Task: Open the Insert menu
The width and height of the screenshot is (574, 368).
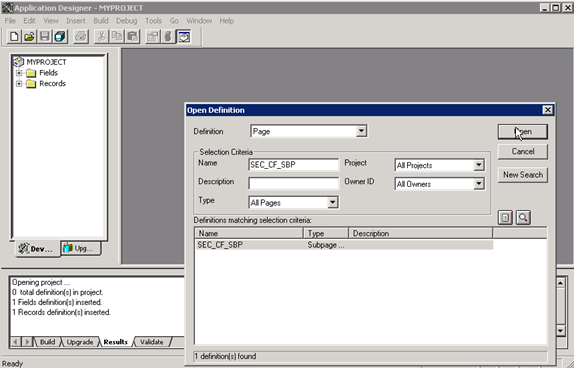Action: click(76, 21)
